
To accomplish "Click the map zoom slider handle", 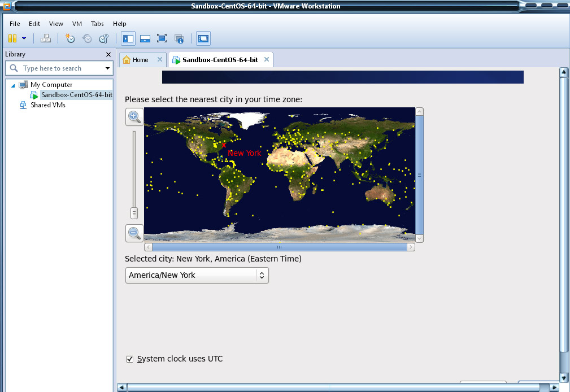I will point(134,213).
